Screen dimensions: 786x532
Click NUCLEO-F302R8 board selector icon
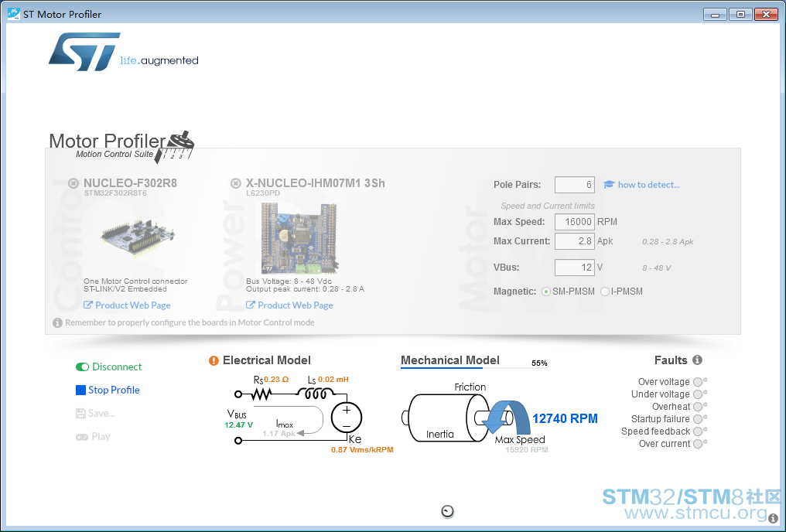click(x=73, y=183)
